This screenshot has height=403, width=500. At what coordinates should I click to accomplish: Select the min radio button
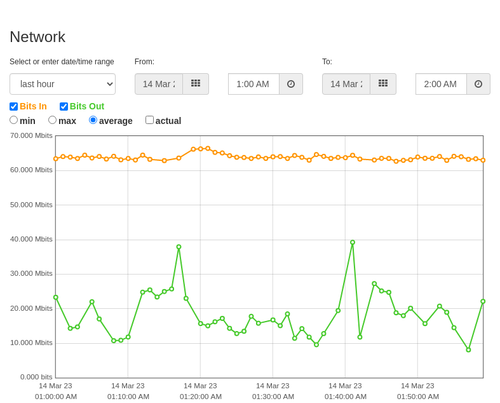(x=14, y=120)
